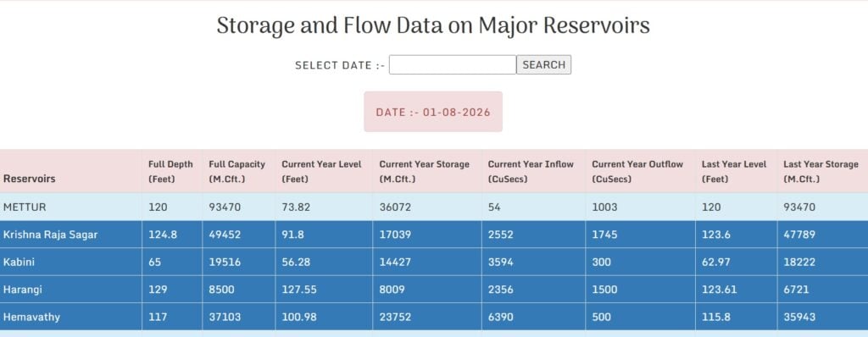Click Mettur's current storage value 36072

[x=395, y=207]
